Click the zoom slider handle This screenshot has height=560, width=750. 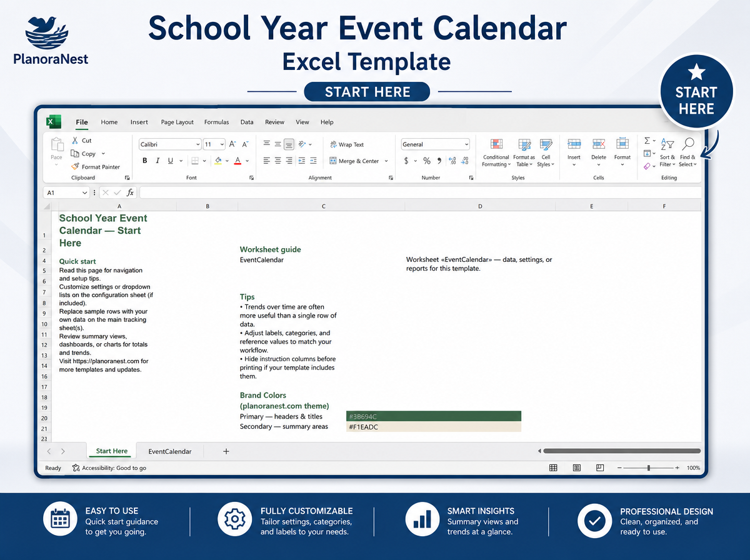point(649,467)
